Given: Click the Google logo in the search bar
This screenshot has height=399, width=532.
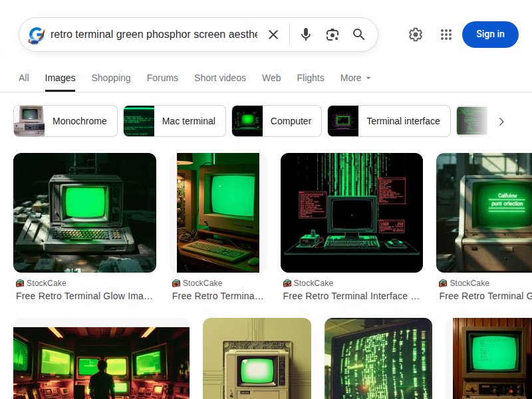Looking at the screenshot, I should point(37,34).
